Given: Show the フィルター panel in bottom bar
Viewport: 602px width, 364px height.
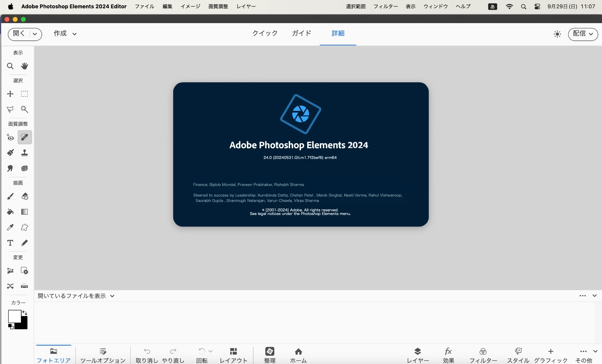Looking at the screenshot, I should click(x=483, y=355).
